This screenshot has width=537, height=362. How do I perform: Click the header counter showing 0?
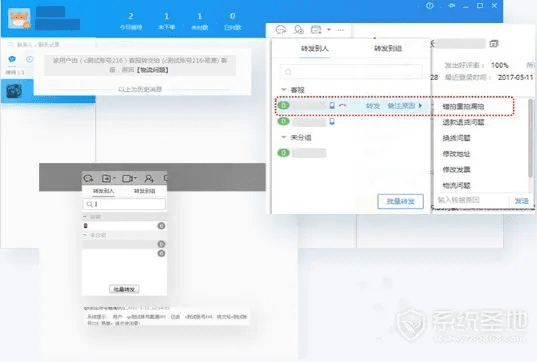click(x=233, y=21)
